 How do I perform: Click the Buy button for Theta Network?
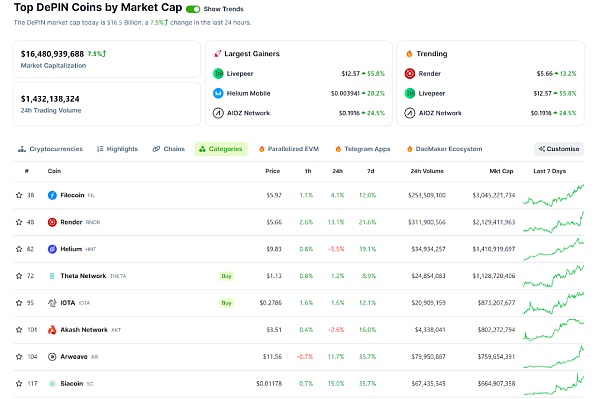[226, 276]
